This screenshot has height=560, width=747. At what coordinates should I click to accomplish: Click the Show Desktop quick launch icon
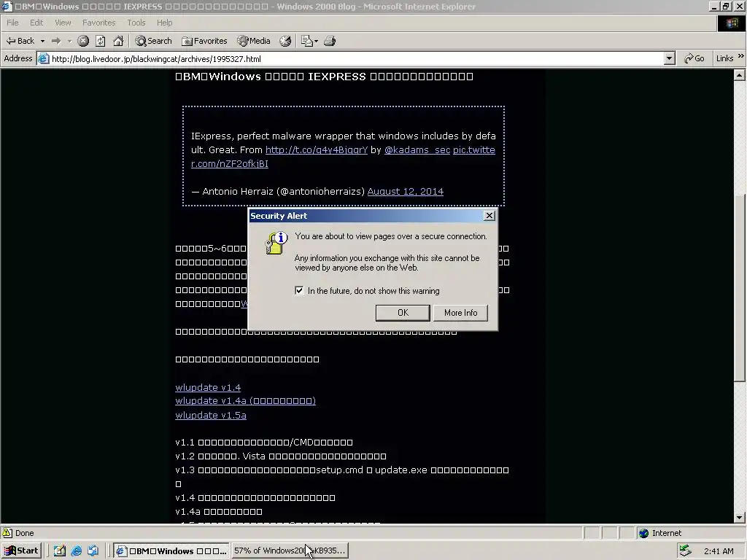(x=60, y=551)
